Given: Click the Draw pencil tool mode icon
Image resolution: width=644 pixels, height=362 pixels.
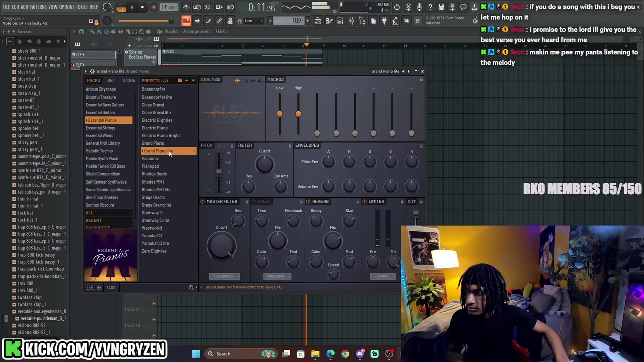Looking at the screenshot, I should [x=92, y=31].
